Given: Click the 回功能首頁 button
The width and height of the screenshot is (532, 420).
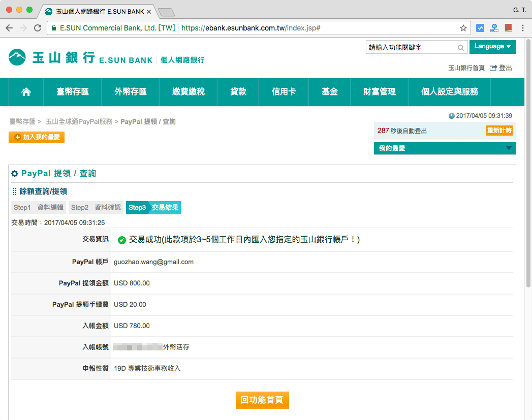Looking at the screenshot, I should coord(262,400).
